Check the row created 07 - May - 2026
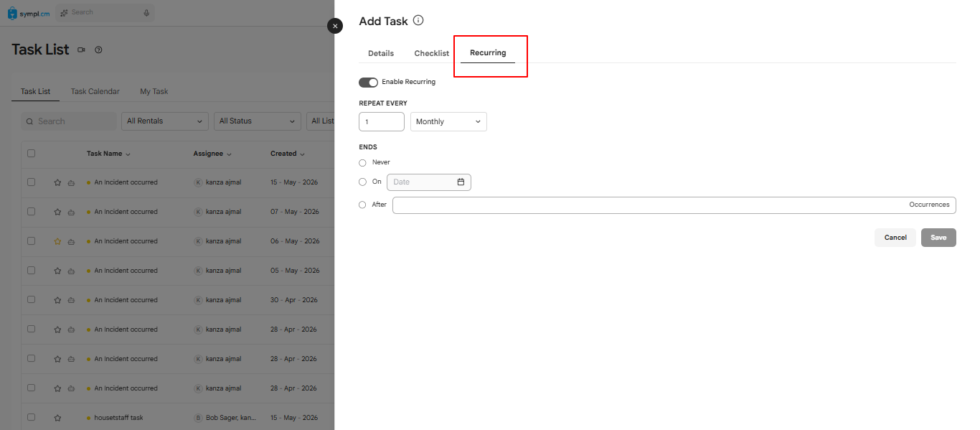The width and height of the screenshot is (980, 430). [x=31, y=212]
